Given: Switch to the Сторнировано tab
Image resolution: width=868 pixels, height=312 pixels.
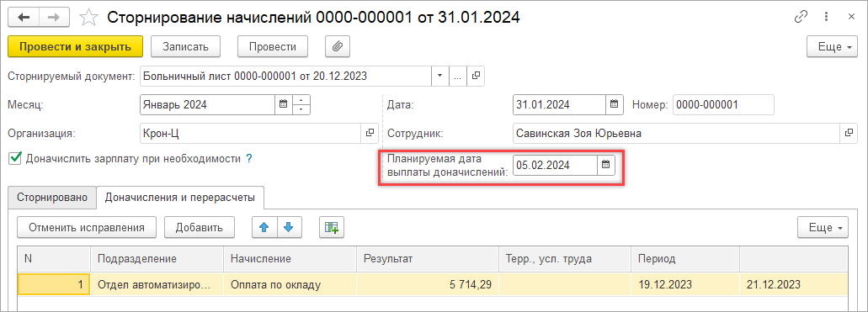Looking at the screenshot, I should pos(52,197).
